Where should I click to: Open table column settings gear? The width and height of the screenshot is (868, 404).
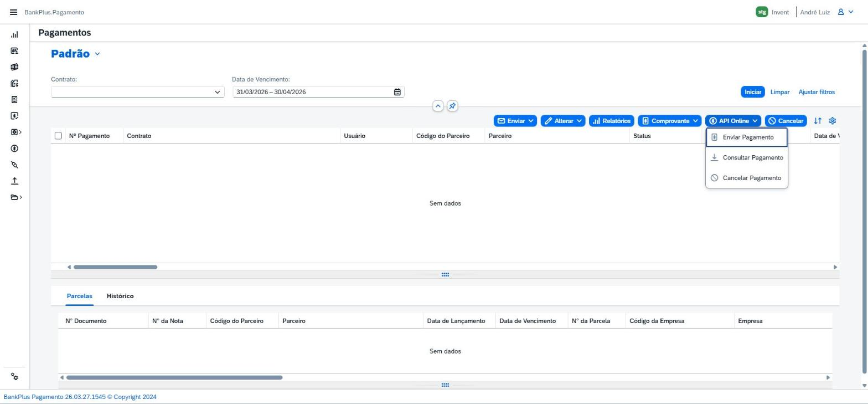[x=832, y=121]
